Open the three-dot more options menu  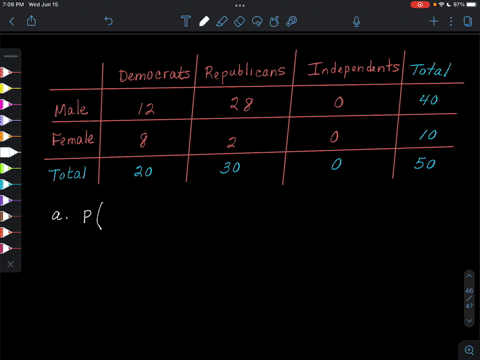pos(451,22)
